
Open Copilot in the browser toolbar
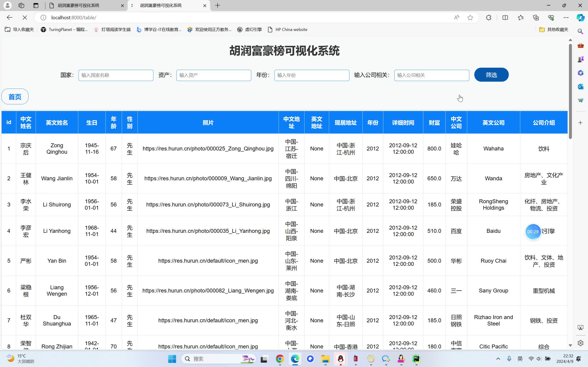580,17
